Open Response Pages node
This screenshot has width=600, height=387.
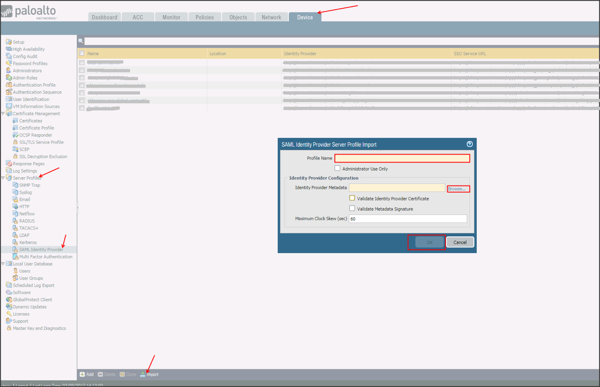(x=29, y=164)
